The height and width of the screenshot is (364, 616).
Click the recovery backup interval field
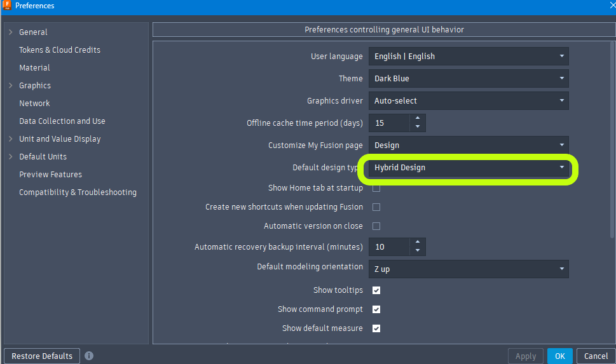389,247
